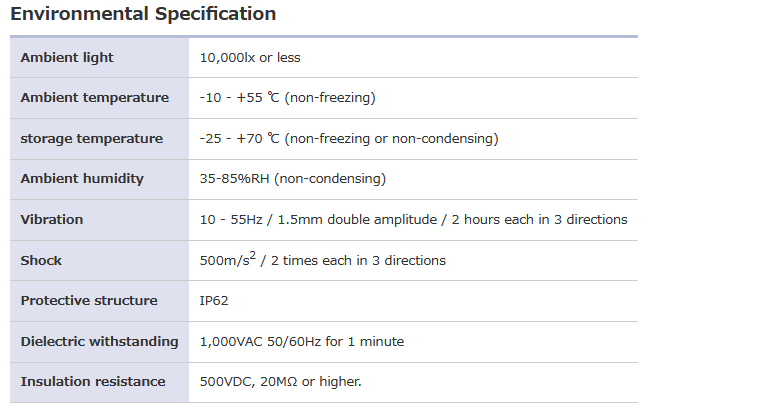Click the 1,000VAC 50/60Hz value text

click(302, 341)
